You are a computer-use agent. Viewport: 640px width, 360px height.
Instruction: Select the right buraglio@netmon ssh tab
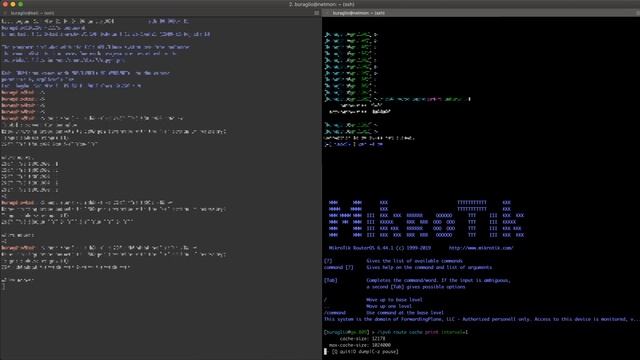(x=481, y=13)
